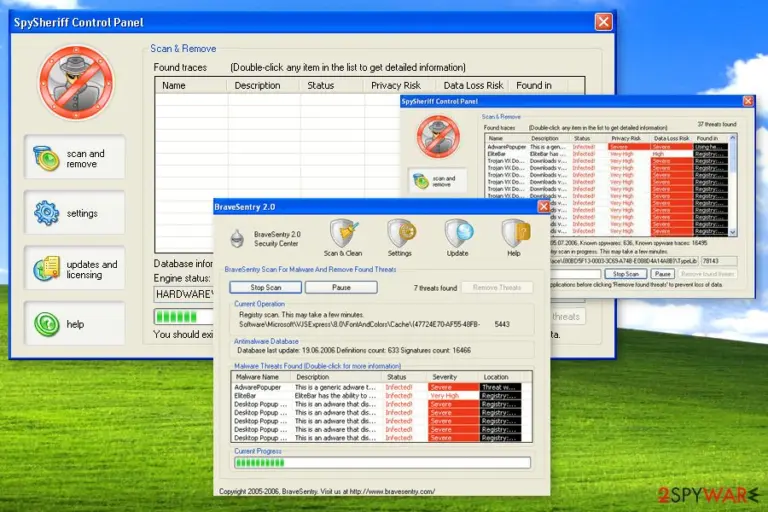Click Pause in BraveSentry window
The width and height of the screenshot is (768, 512).
341,288
